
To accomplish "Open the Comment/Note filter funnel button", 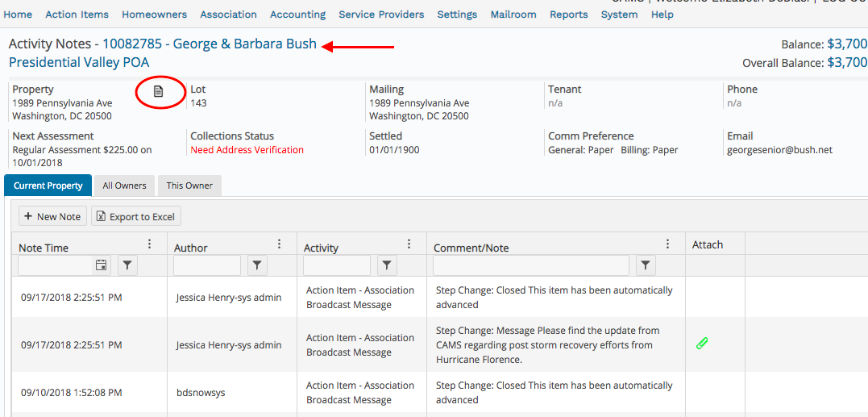I will coord(646,266).
